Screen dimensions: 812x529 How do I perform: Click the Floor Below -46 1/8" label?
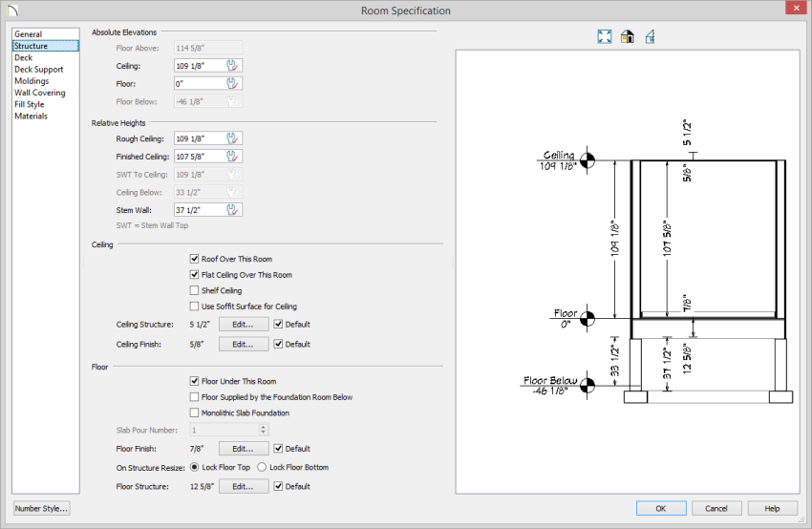point(550,385)
